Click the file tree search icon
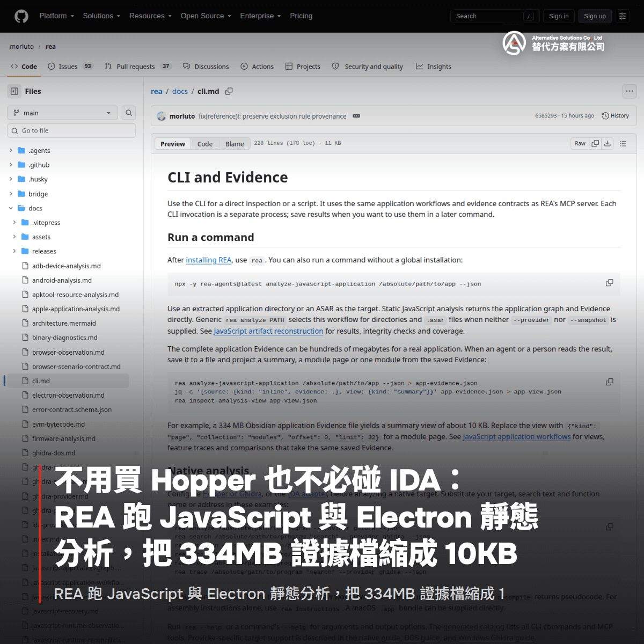The width and height of the screenshot is (644, 644). tap(129, 113)
